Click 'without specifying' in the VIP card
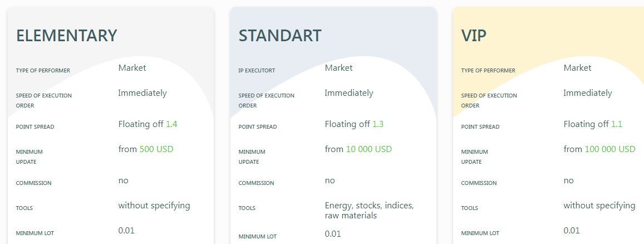 (x=599, y=206)
